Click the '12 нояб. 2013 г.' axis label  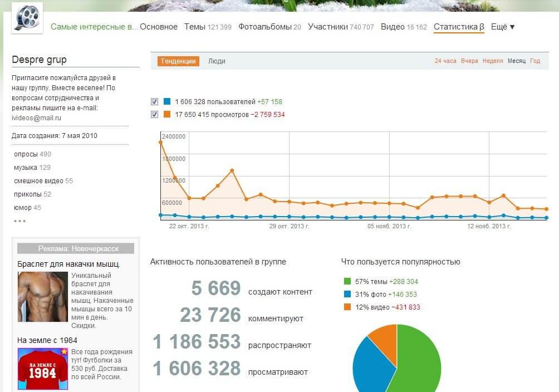[489, 226]
